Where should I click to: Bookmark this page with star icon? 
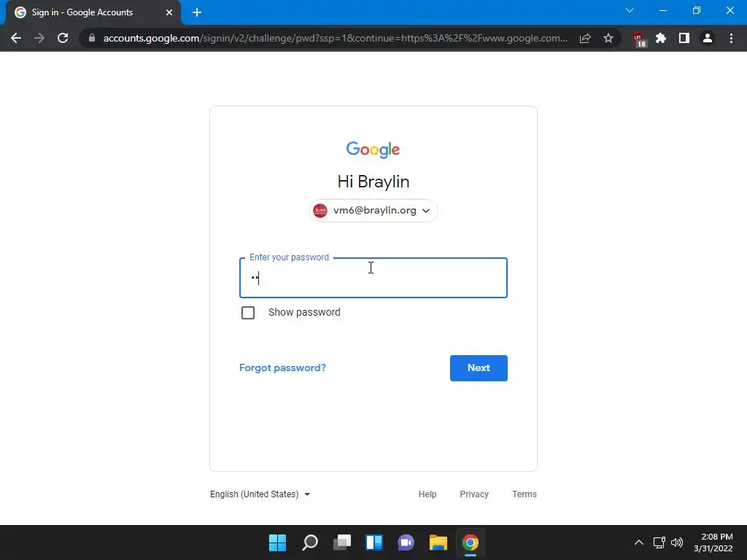click(x=608, y=38)
